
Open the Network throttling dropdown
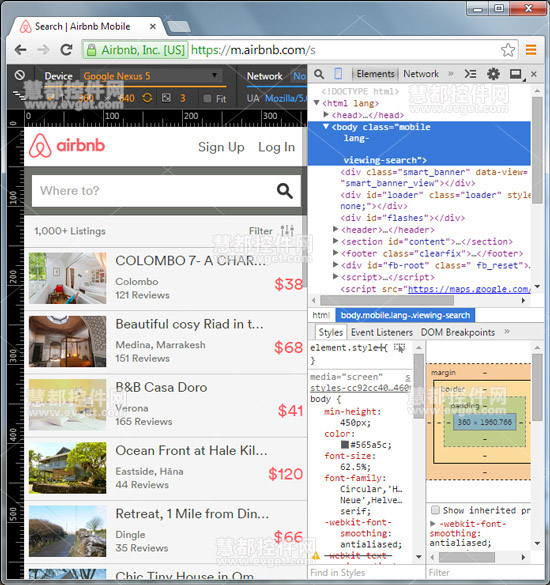(x=299, y=76)
